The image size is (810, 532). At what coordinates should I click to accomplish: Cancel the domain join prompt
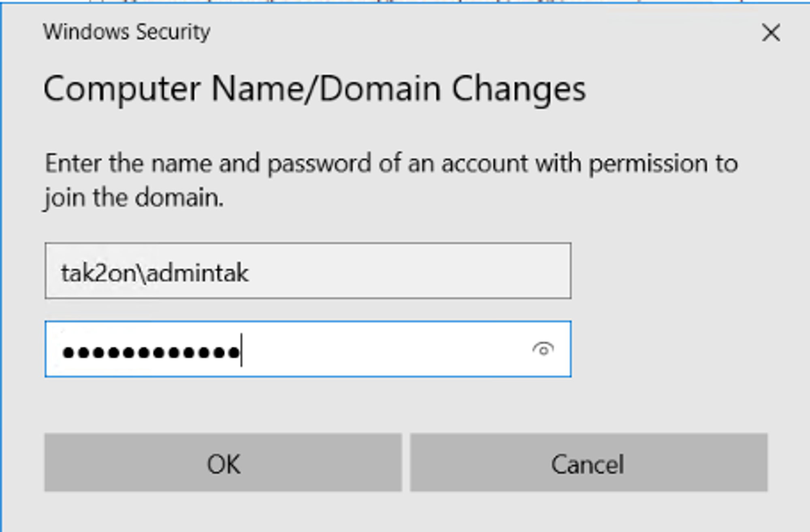[x=588, y=462]
